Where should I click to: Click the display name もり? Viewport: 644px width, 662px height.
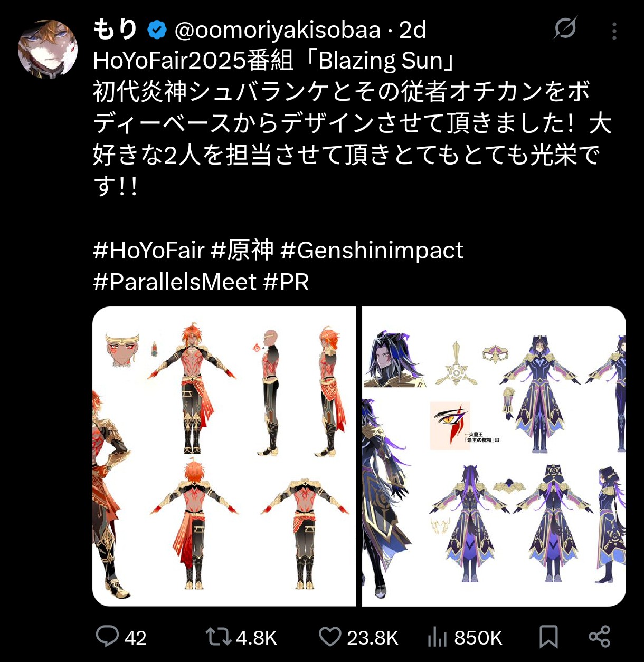(116, 30)
